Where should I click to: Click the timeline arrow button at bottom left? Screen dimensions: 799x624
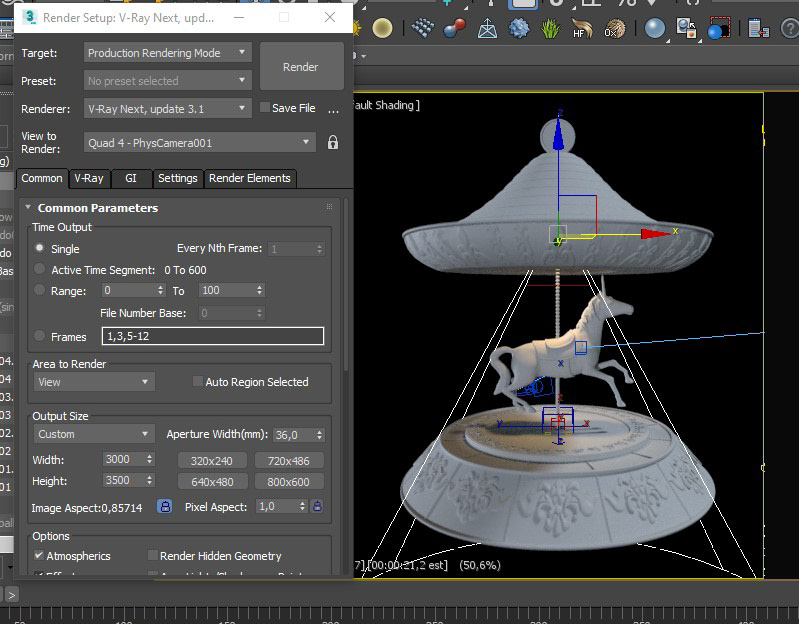(11, 594)
